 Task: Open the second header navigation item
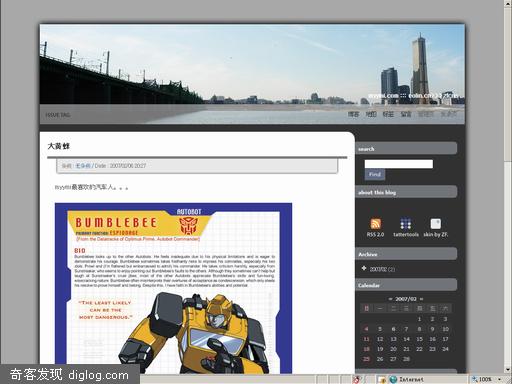(371, 114)
